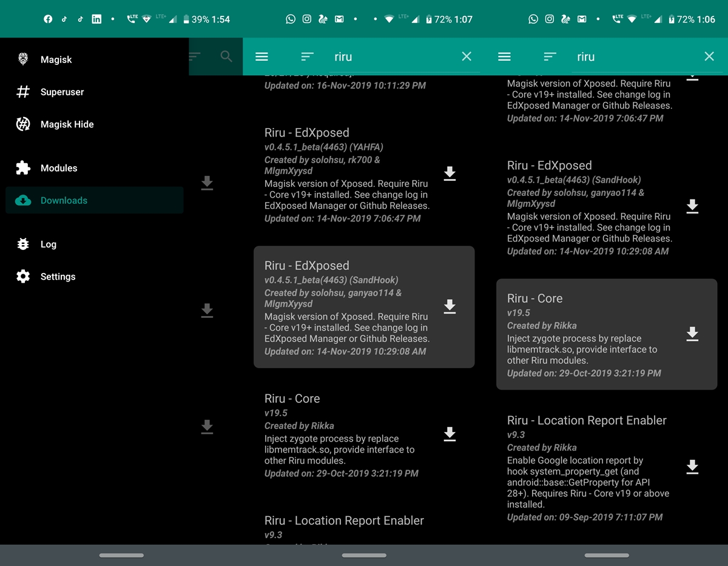728x566 pixels.
Task: Download Riru - Core v19.5 on the middle screen
Action: pyautogui.click(x=450, y=434)
